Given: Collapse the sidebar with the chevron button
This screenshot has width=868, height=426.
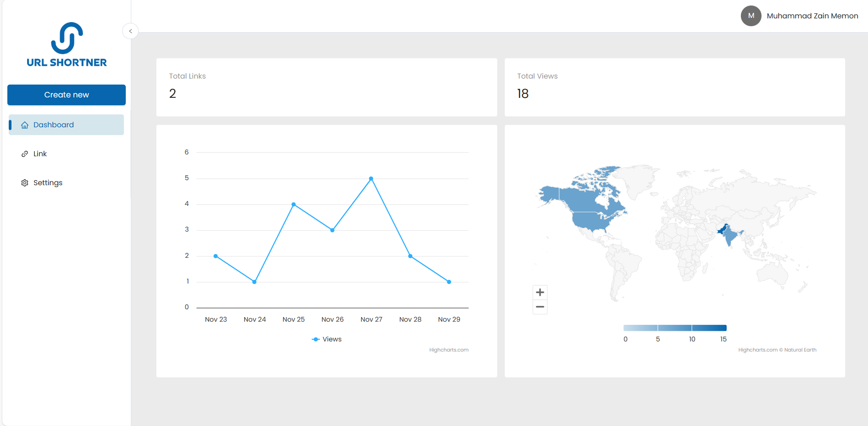Looking at the screenshot, I should click(130, 31).
